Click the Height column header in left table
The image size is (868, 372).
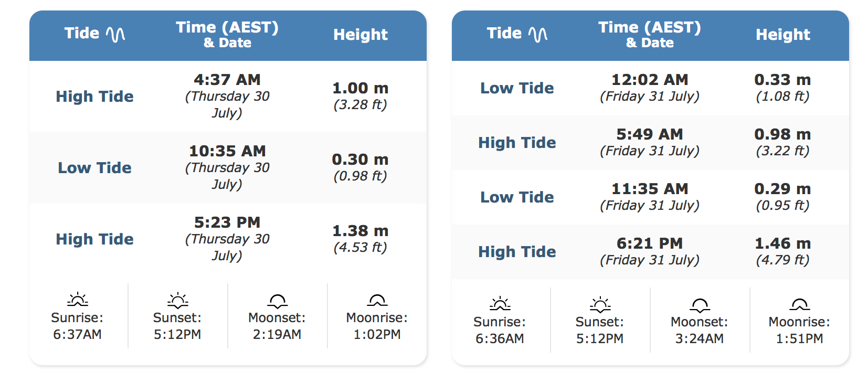point(361,35)
